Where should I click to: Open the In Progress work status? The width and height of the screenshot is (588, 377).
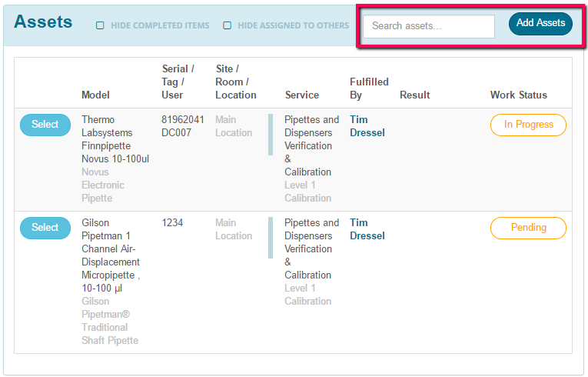tap(528, 125)
